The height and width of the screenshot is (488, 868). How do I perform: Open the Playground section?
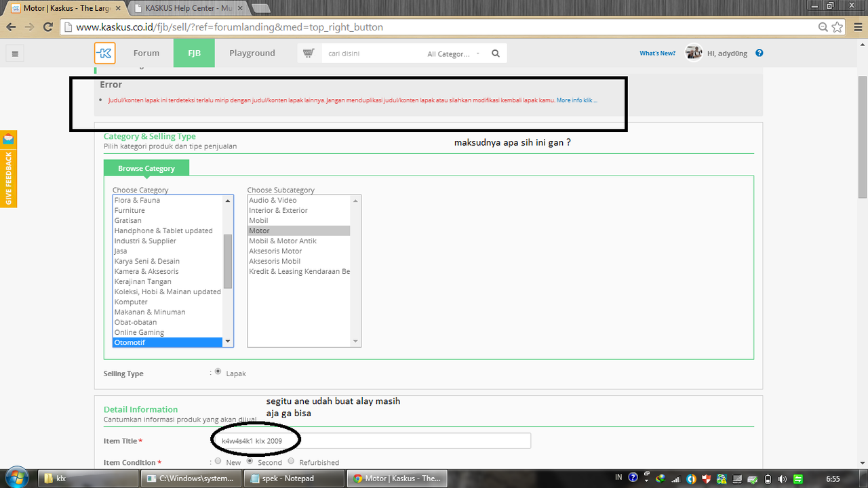pos(252,53)
